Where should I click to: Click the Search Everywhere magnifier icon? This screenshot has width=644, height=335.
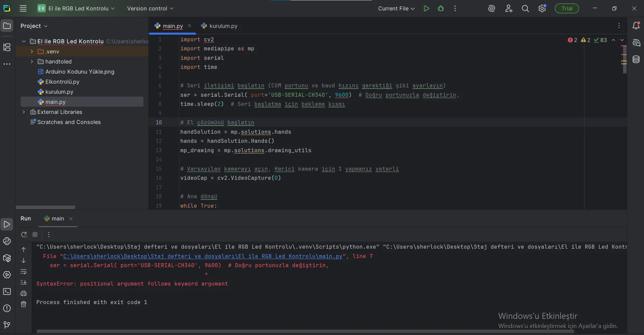pyautogui.click(x=525, y=9)
